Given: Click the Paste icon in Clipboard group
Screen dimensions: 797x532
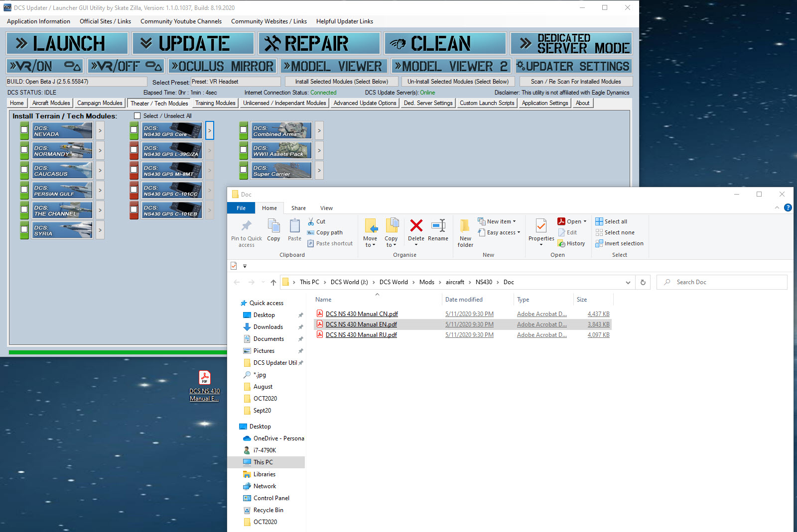Looking at the screenshot, I should 294,226.
